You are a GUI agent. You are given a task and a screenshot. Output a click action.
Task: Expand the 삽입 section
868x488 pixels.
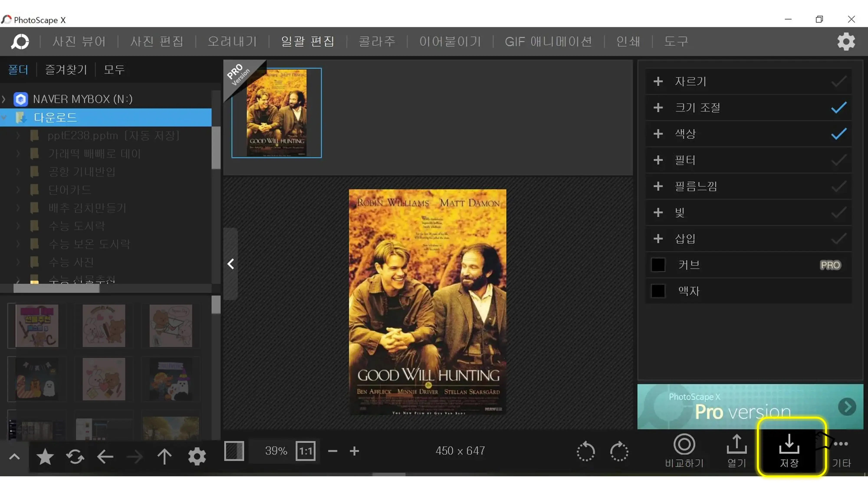click(658, 239)
